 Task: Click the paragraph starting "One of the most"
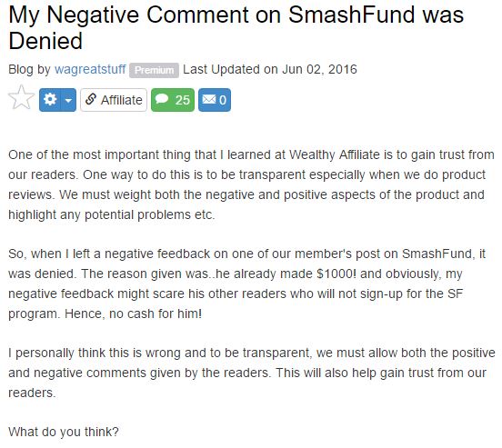(x=251, y=184)
